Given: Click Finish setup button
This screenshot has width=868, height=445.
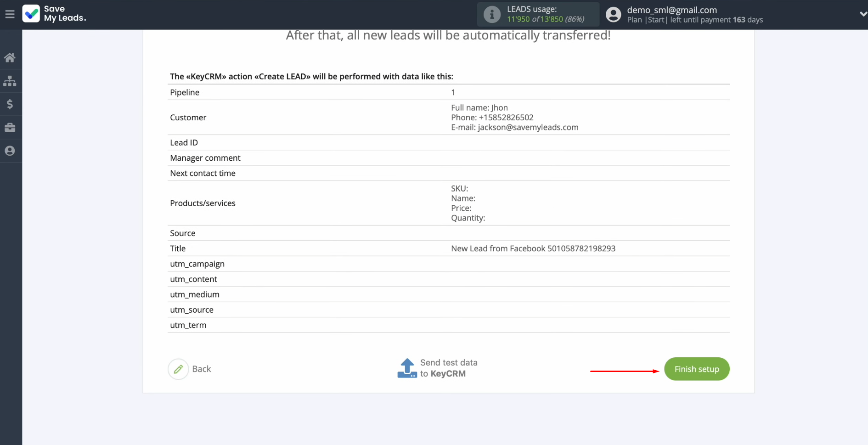Looking at the screenshot, I should pyautogui.click(x=697, y=369).
